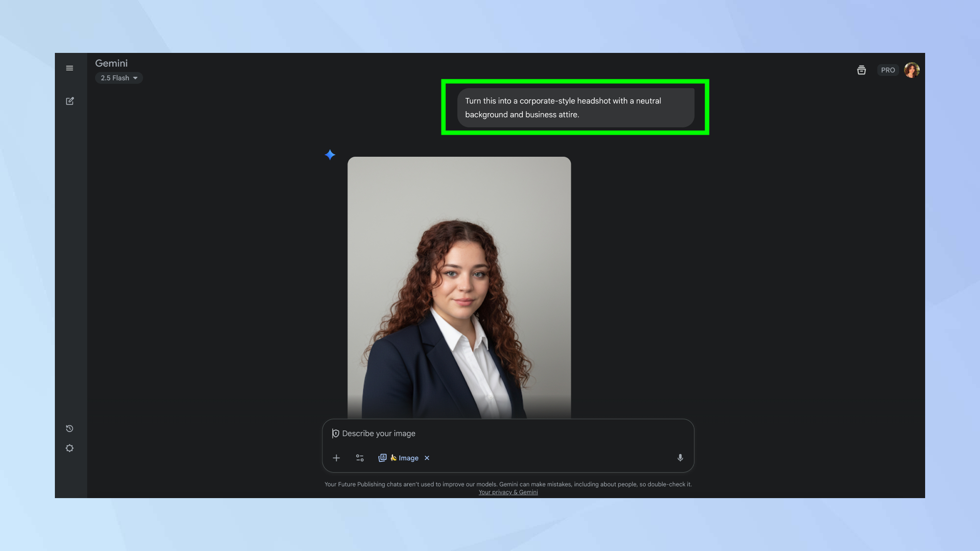980x551 pixels.
Task: Open the sidebar hamburger menu
Action: click(70, 68)
